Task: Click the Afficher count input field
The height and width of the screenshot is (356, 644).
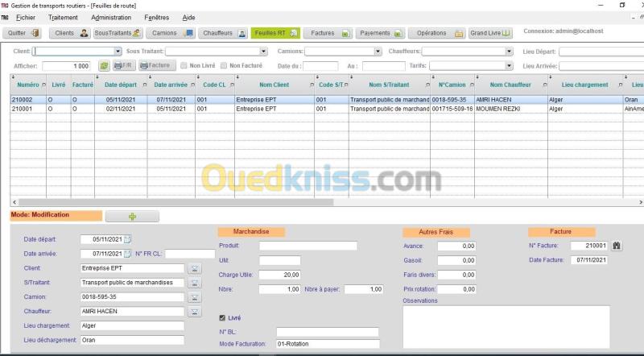Action: pyautogui.click(x=66, y=66)
